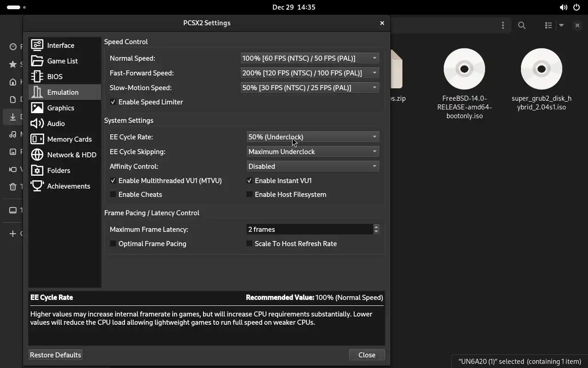The width and height of the screenshot is (588, 368).
Task: Click the Memory Cards icon
Action: tap(37, 139)
